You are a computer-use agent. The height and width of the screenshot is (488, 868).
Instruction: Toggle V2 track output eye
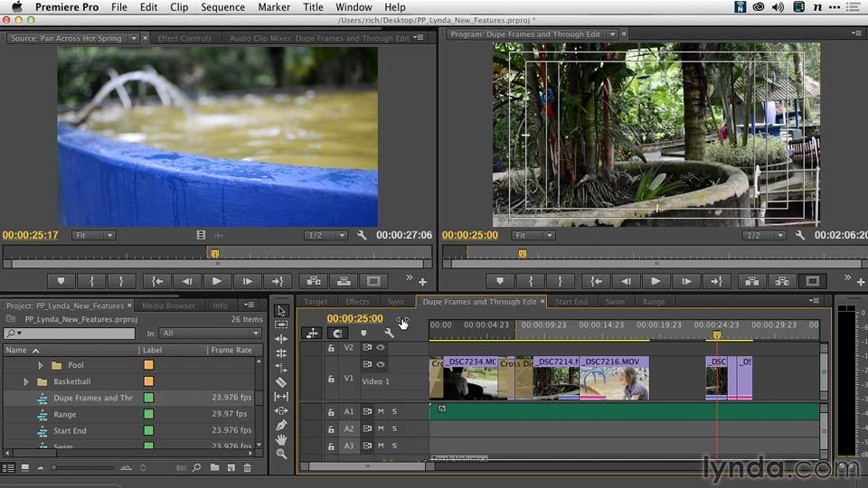[381, 347]
